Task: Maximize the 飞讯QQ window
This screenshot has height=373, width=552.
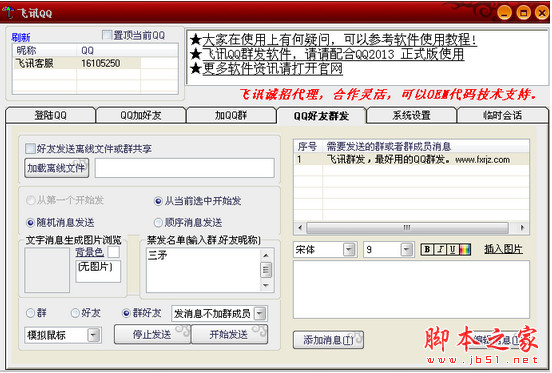Action: 523,13
